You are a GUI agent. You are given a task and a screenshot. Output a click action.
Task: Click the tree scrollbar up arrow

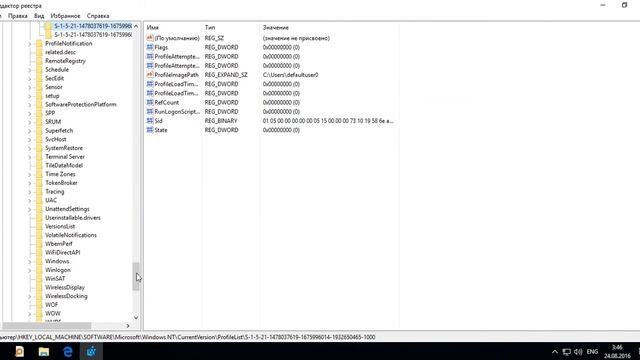136,26
